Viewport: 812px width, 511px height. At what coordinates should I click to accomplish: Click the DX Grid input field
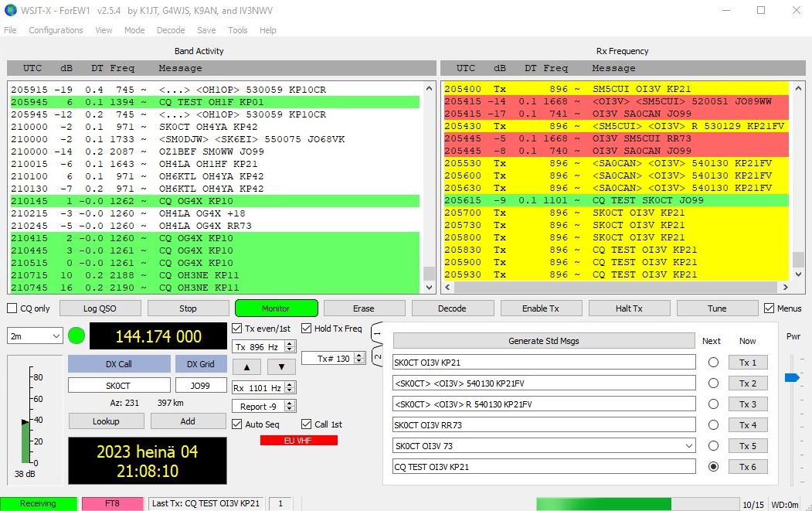pos(201,386)
